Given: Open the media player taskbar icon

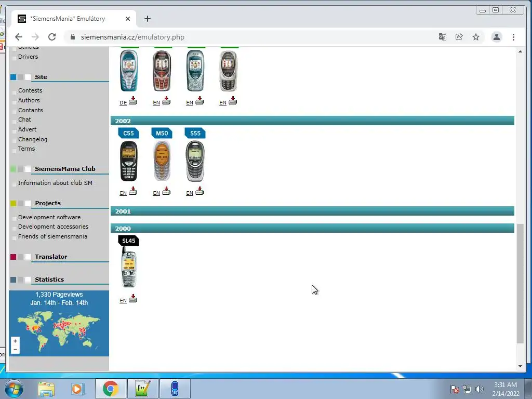Looking at the screenshot, I should [x=77, y=389].
